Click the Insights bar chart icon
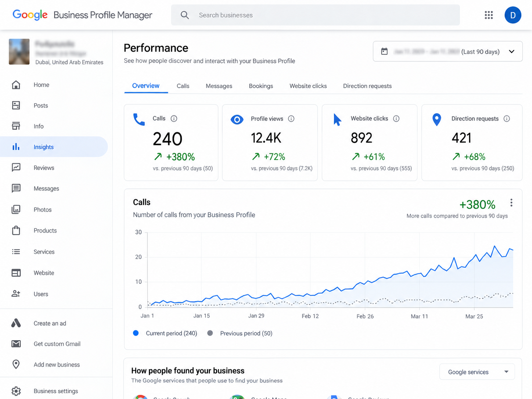This screenshot has width=532, height=399. pyautogui.click(x=16, y=147)
